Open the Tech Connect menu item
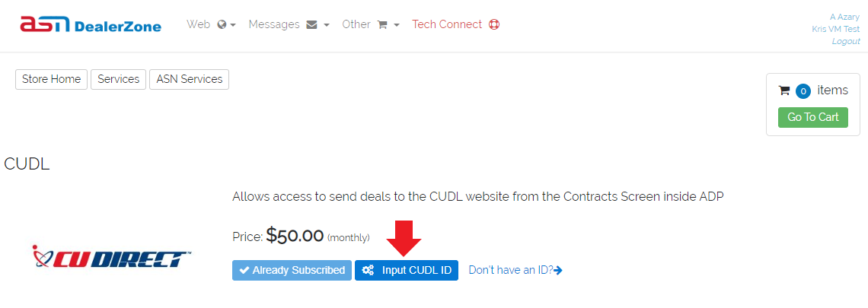The image size is (868, 308). (447, 25)
